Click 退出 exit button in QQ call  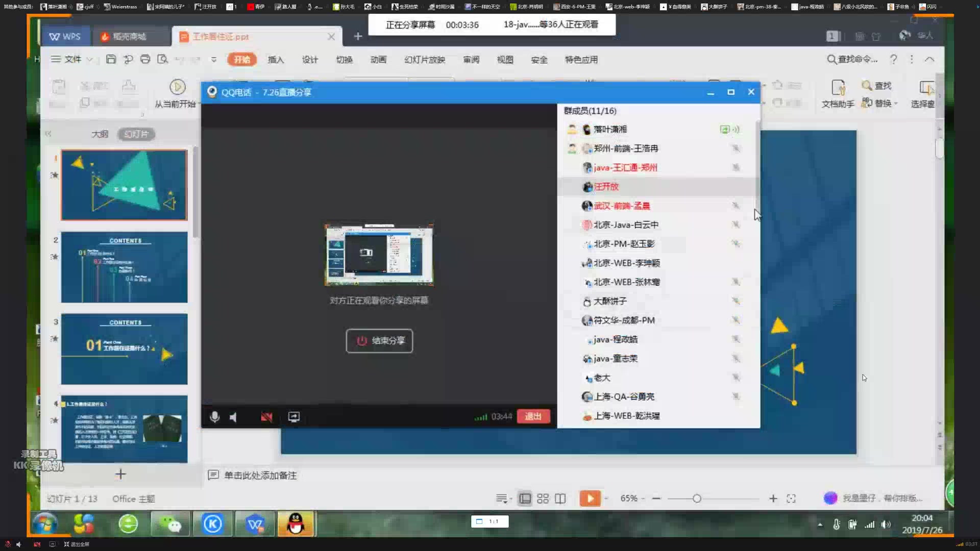point(533,416)
